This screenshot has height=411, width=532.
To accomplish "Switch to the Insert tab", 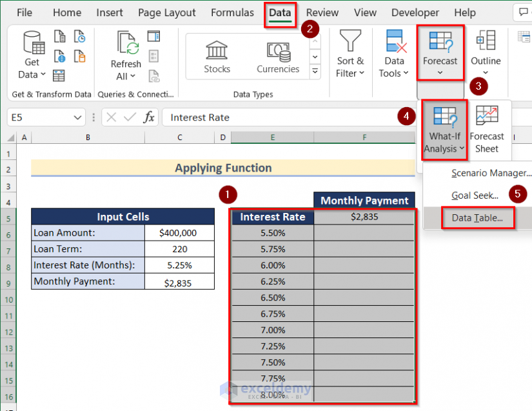I will [109, 12].
